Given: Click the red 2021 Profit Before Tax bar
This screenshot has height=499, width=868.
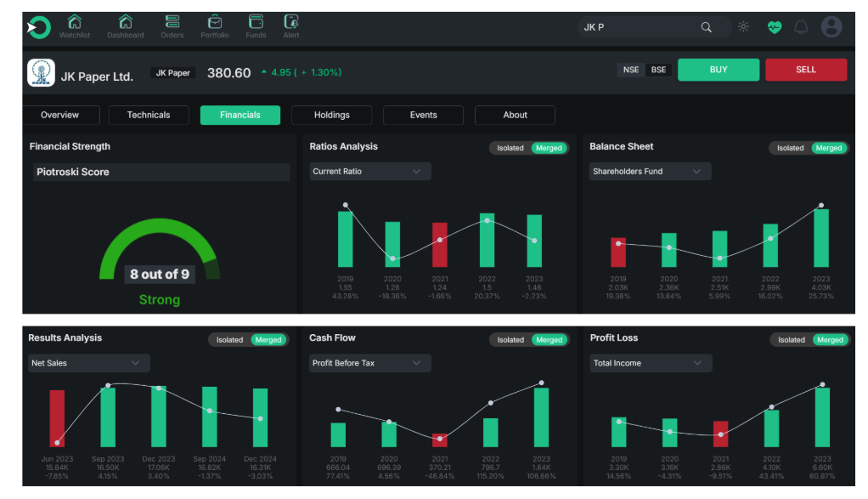Looking at the screenshot, I should pyautogui.click(x=440, y=440).
